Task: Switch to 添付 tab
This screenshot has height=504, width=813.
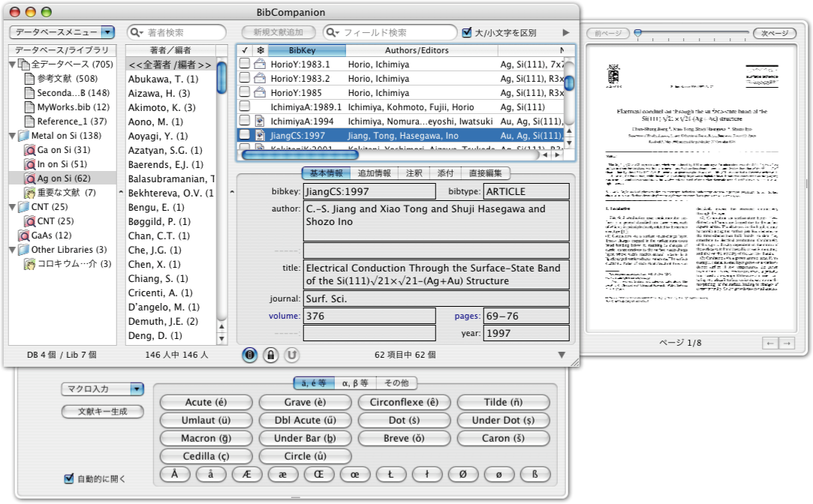Action: pos(445,173)
